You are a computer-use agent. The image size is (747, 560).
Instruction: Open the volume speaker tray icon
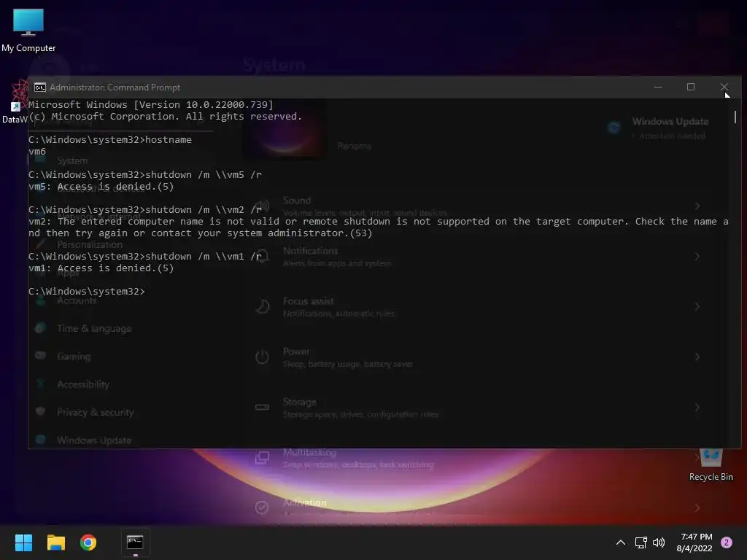click(x=659, y=542)
